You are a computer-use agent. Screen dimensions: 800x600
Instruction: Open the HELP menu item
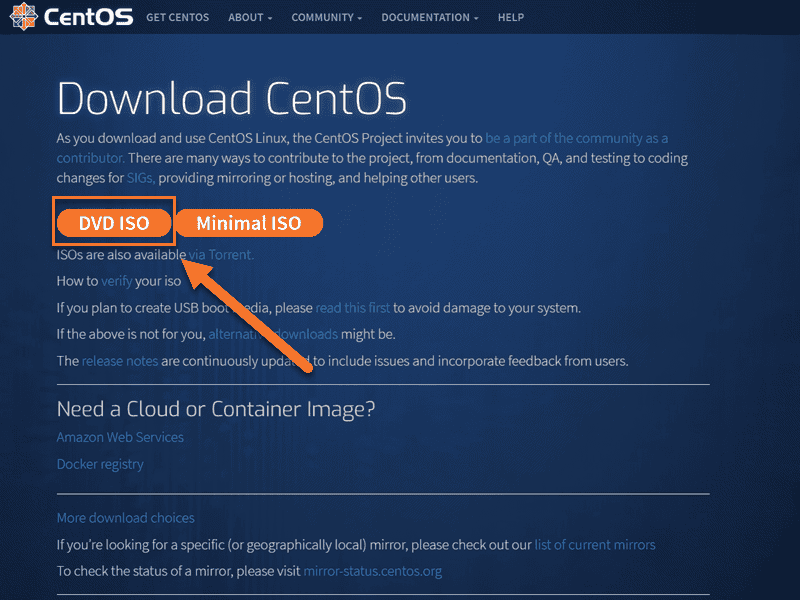[x=511, y=17]
